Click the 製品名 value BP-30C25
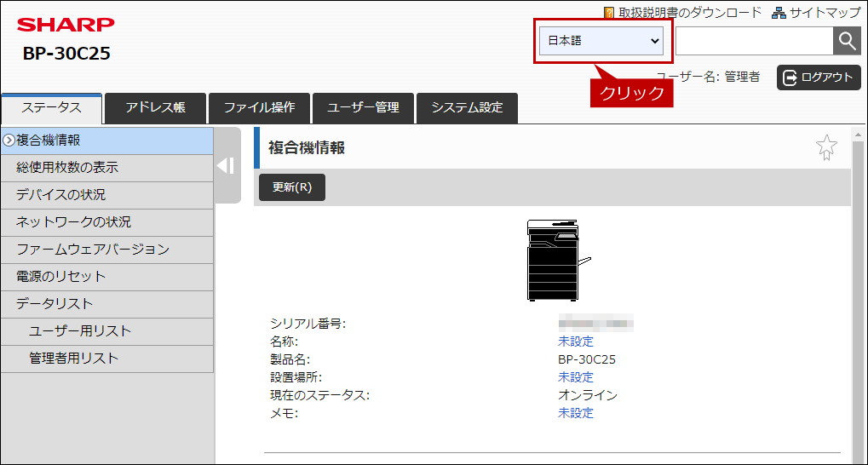 click(587, 359)
